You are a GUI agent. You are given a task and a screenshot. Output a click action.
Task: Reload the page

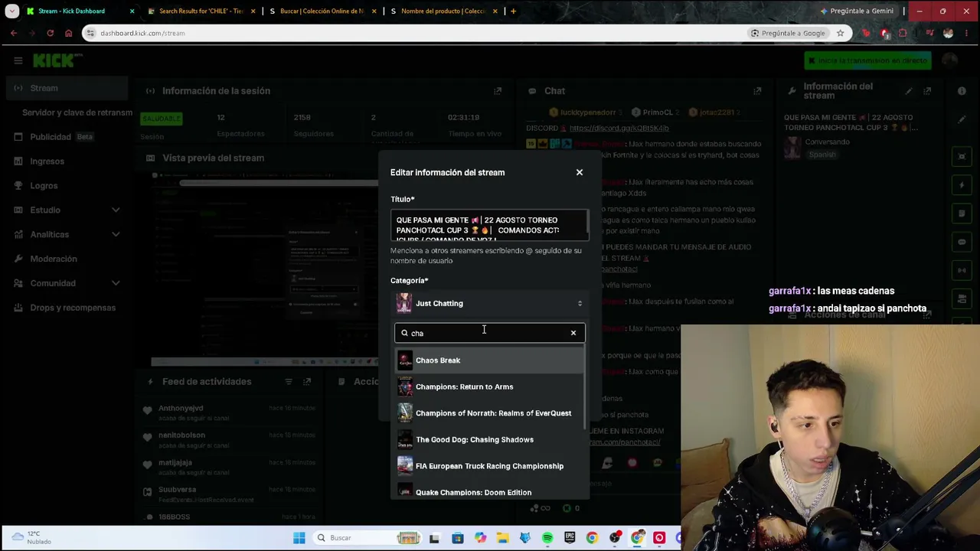(50, 33)
